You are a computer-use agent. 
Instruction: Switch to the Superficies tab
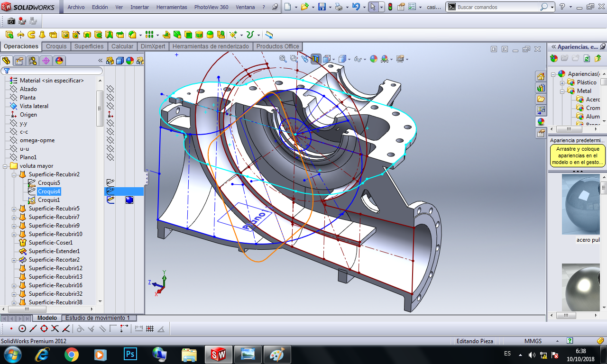pos(89,46)
